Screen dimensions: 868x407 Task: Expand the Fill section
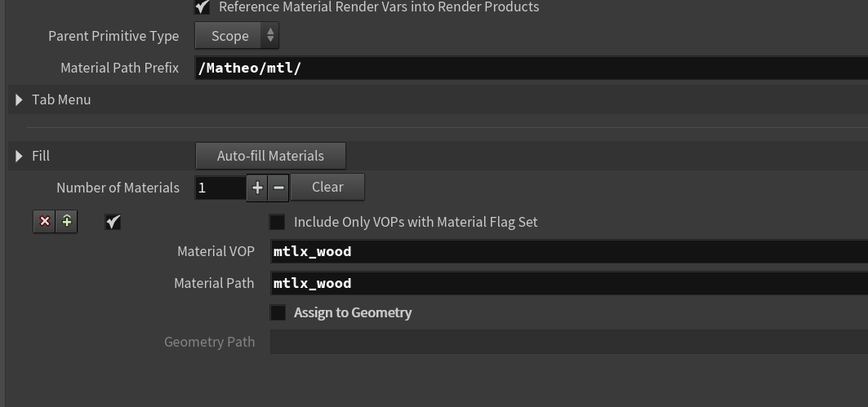(19, 156)
